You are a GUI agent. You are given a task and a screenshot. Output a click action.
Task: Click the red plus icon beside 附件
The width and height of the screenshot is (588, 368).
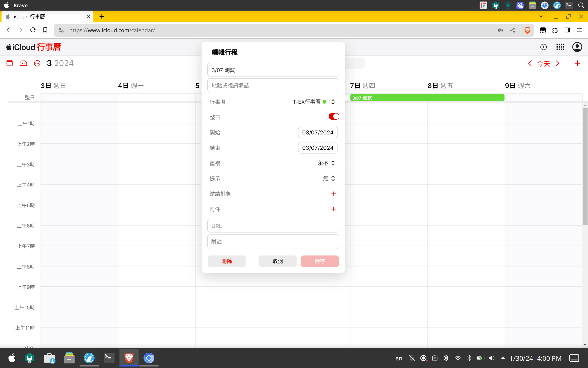[x=334, y=209]
